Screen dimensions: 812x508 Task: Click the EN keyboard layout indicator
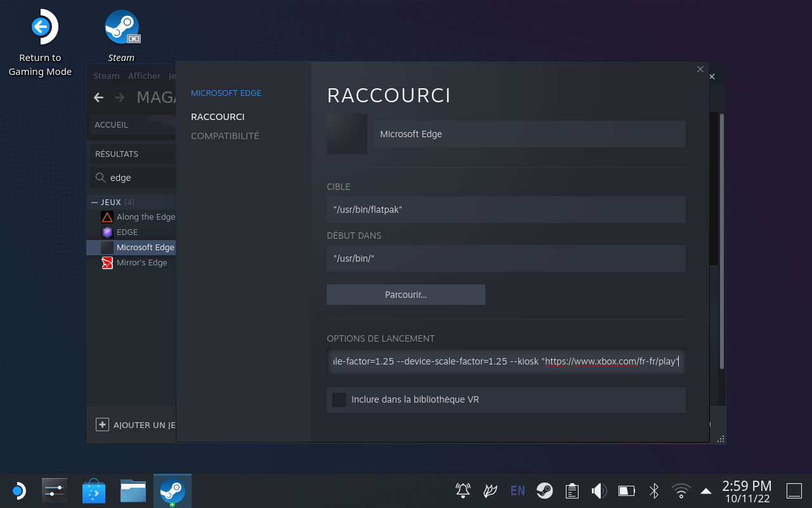click(x=518, y=490)
